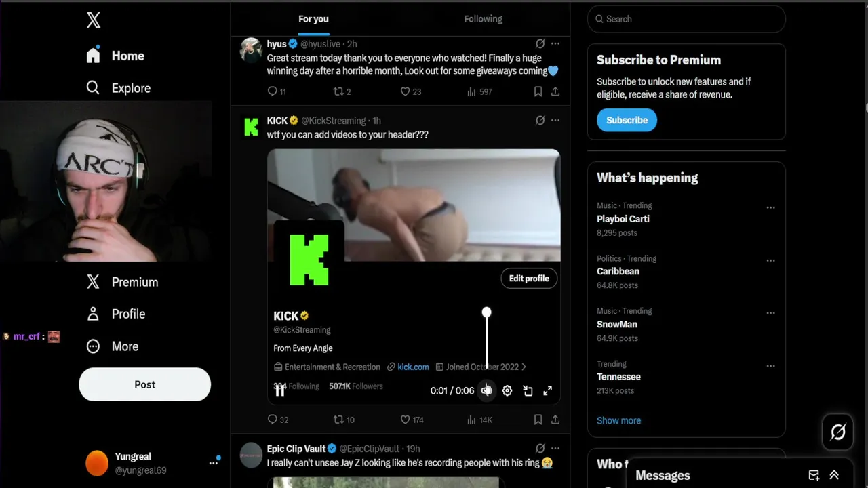
Task: Open video settings gear icon
Action: click(x=507, y=390)
